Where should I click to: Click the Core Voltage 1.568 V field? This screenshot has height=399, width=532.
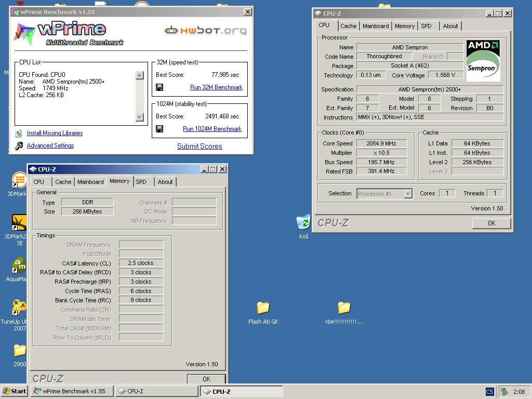[x=445, y=75]
